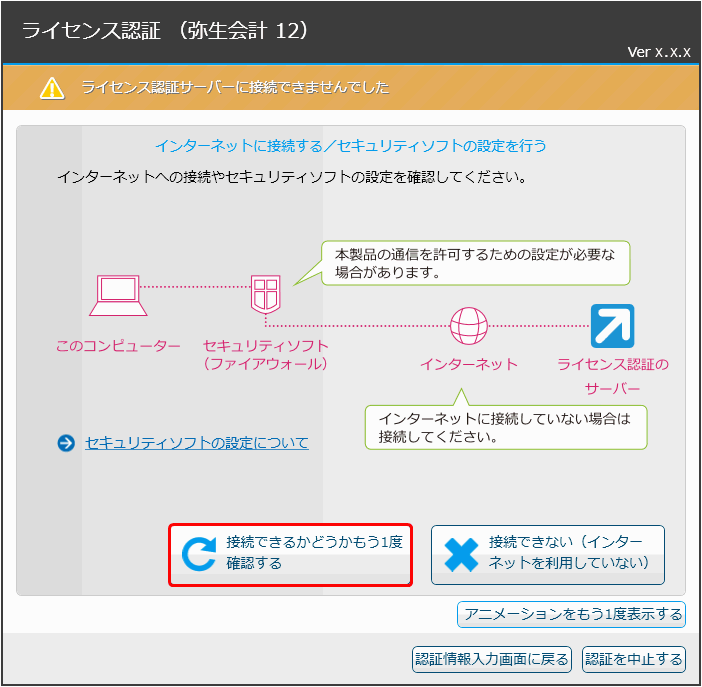This screenshot has height=687, width=702.
Task: Open the セキュリティソフトの設定について link
Action: 197,443
